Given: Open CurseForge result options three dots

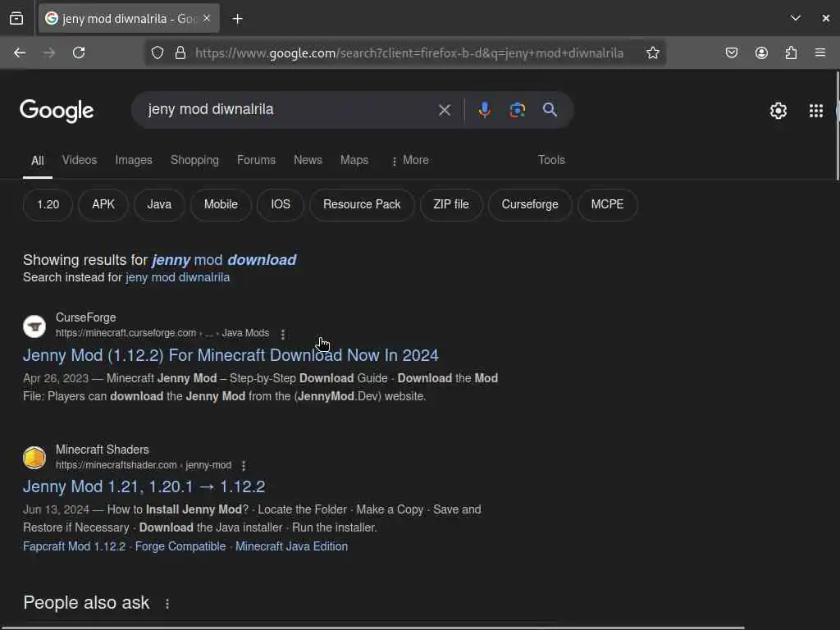Looking at the screenshot, I should (x=283, y=334).
